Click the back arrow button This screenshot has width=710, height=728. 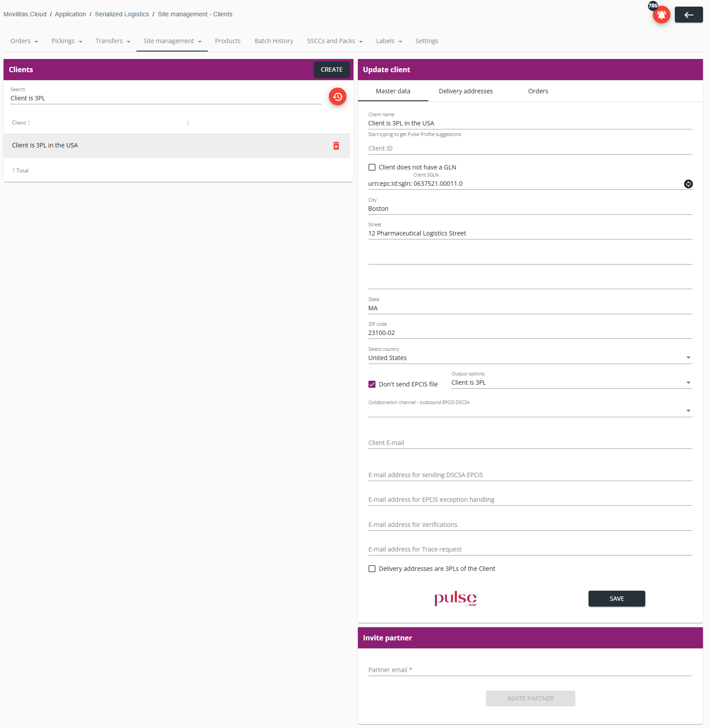pos(688,15)
